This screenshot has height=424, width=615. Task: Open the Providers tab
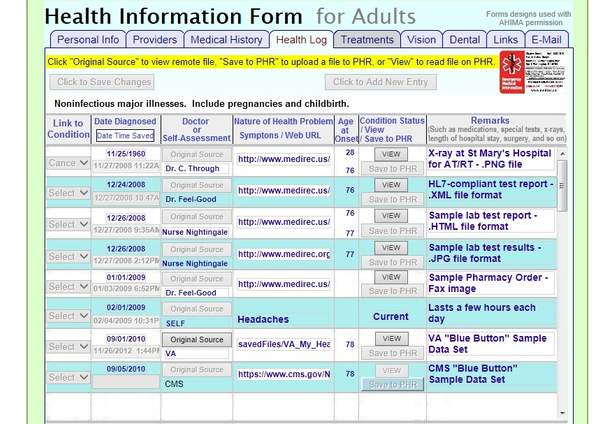pyautogui.click(x=155, y=40)
